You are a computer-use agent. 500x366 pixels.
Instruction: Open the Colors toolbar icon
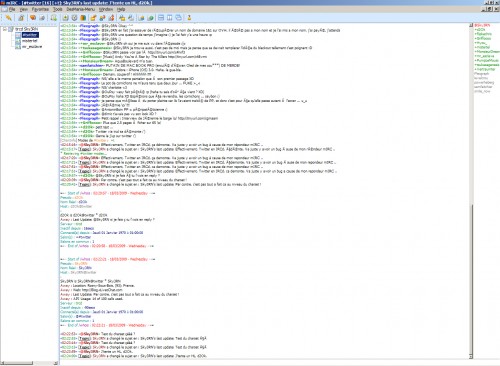[83, 18]
